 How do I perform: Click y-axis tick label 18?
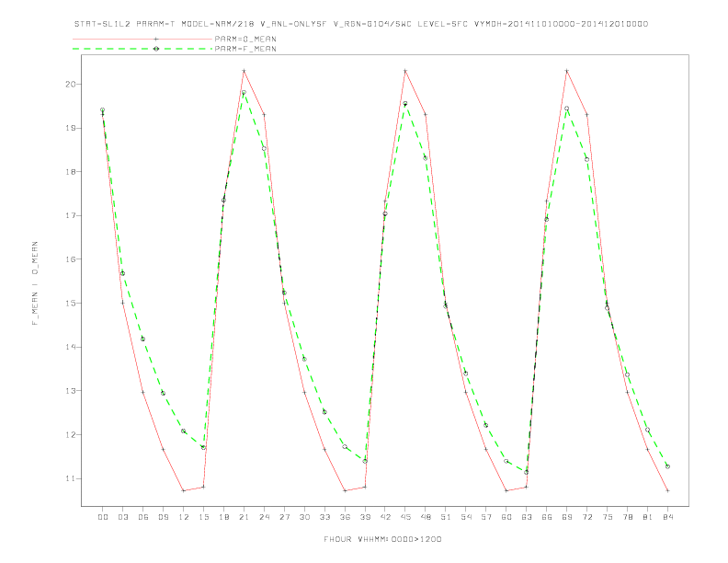(71, 172)
